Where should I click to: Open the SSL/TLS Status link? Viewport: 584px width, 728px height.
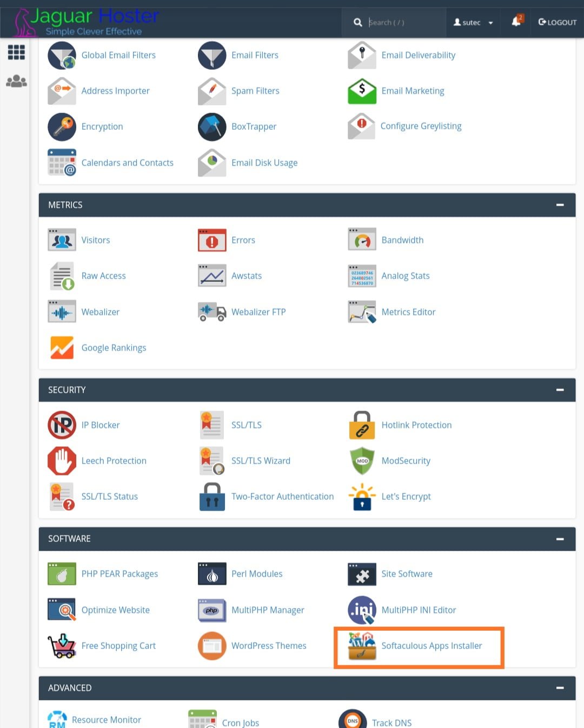click(x=110, y=497)
